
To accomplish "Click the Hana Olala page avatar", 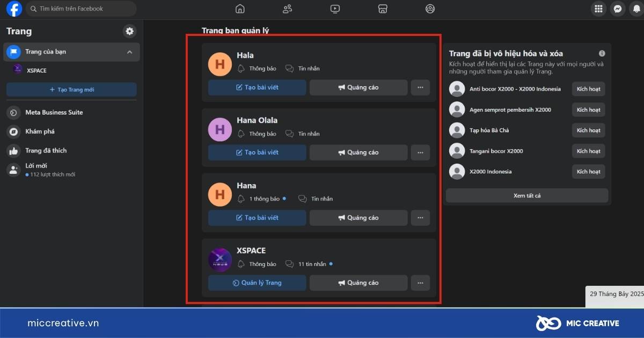I will coord(219,129).
